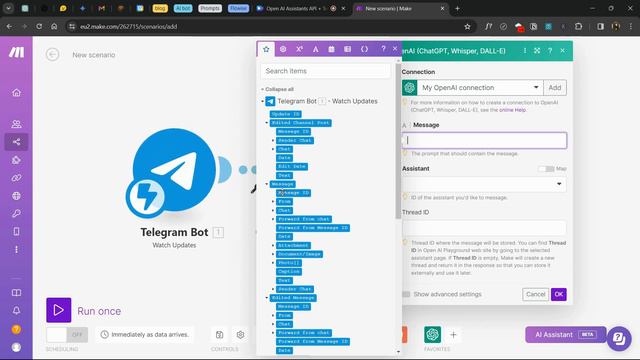Expand Attachment item arrow
The width and height of the screenshot is (640, 360).
click(273, 245)
